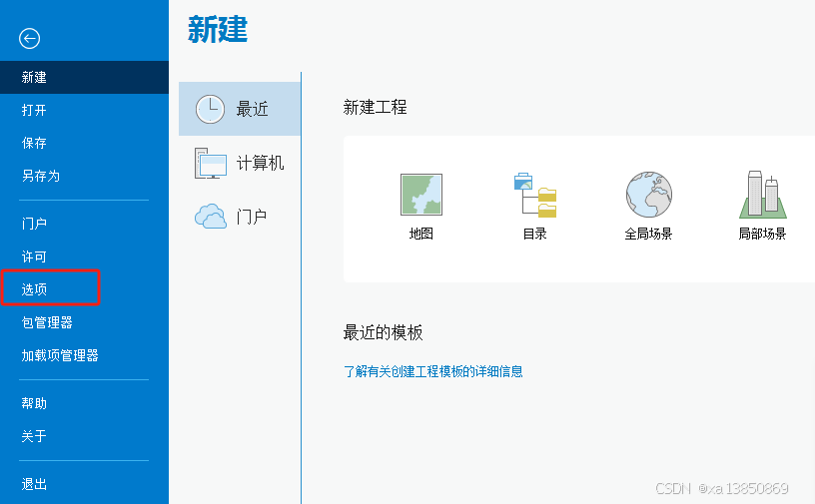This screenshot has height=504, width=815.
Task: Open link 了解有关创建工程模板的详细信息
Action: pyautogui.click(x=433, y=371)
